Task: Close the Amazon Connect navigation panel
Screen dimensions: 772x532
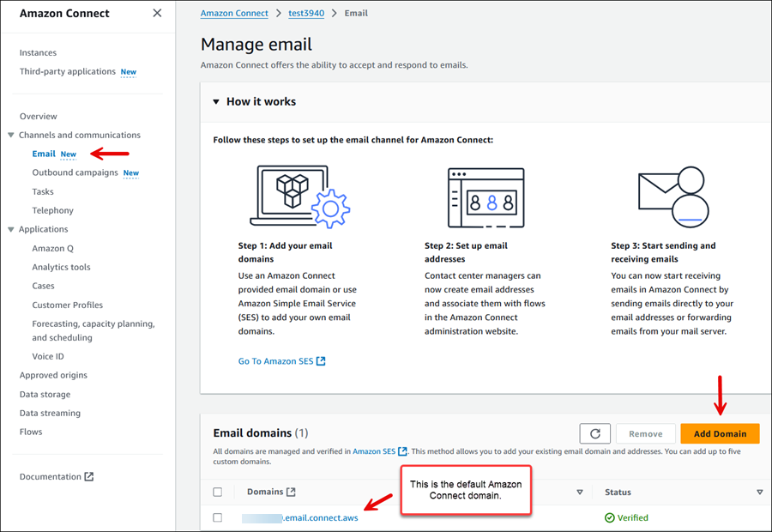Action: (158, 13)
